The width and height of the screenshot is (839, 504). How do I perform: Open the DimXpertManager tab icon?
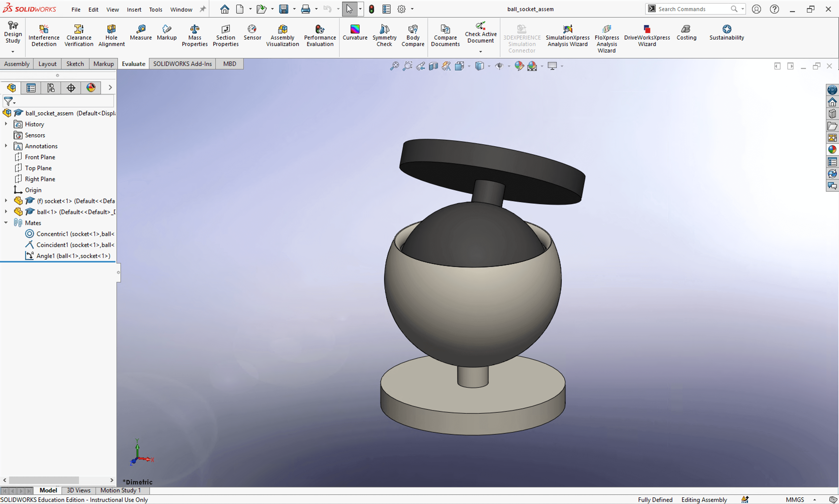pyautogui.click(x=71, y=88)
